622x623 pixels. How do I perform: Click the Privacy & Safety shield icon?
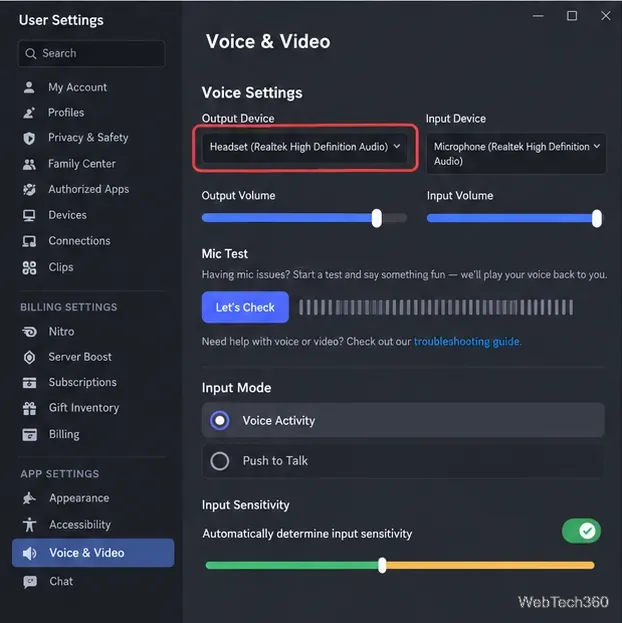tap(29, 138)
